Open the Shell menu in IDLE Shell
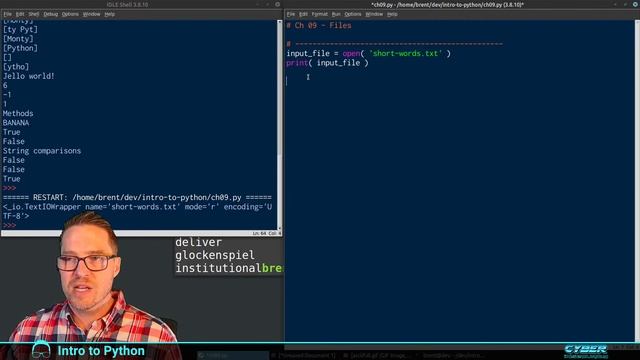The height and width of the screenshot is (360, 640). pyautogui.click(x=33, y=14)
